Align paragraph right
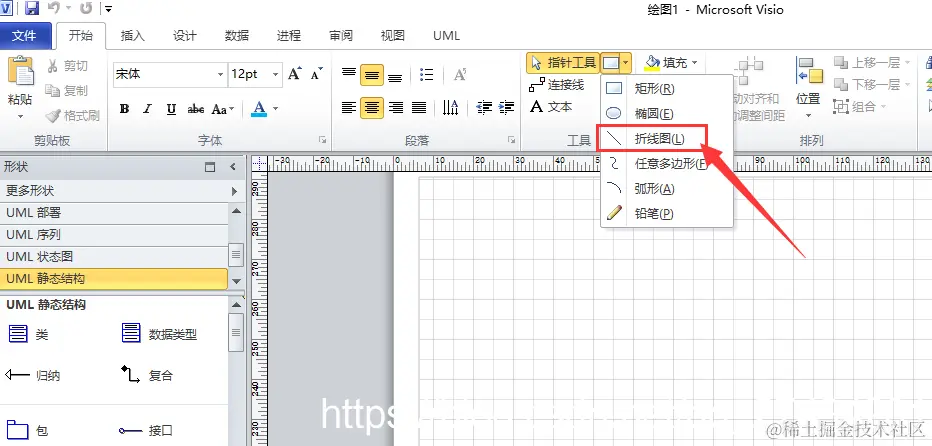932x446 pixels. [395, 108]
